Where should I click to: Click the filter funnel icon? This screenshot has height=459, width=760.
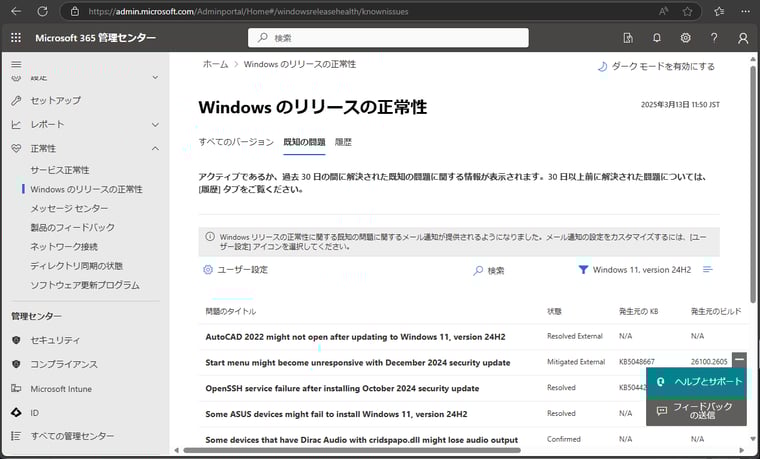click(x=583, y=269)
